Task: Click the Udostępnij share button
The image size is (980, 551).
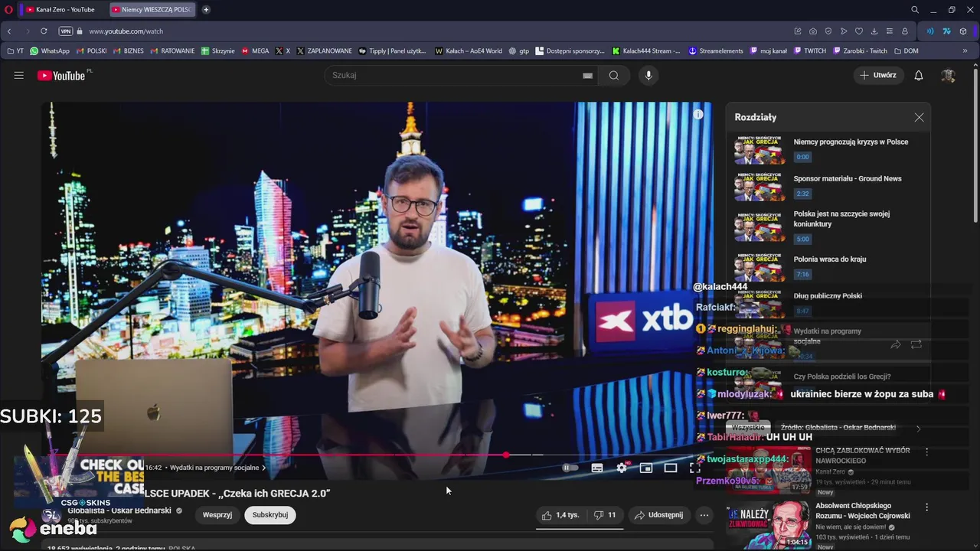Action: (658, 515)
